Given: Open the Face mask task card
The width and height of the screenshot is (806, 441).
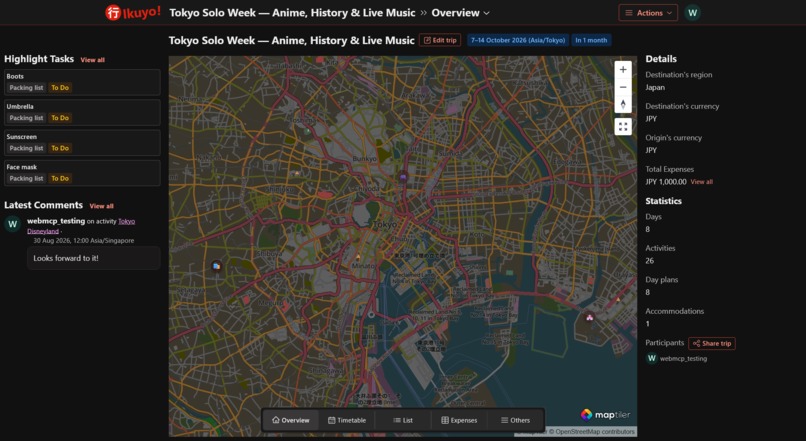Looking at the screenshot, I should (x=82, y=173).
